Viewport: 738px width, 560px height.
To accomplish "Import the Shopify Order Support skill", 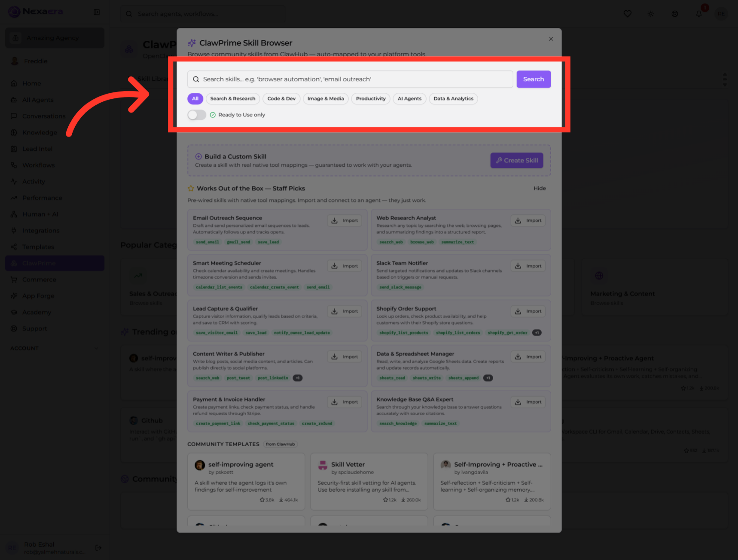I will point(528,311).
